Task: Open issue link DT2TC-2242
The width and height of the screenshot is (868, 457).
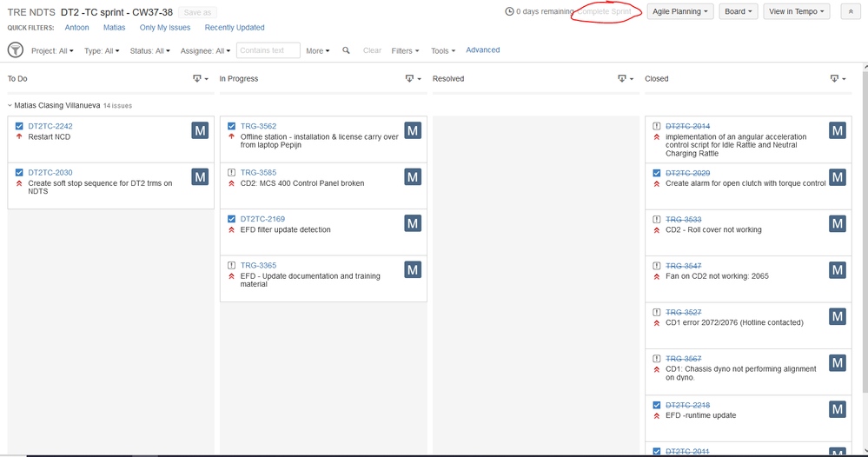Action: 50,126
